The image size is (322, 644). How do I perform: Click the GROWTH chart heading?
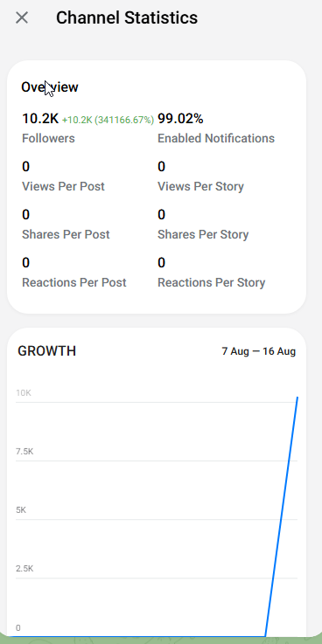pyautogui.click(x=47, y=351)
